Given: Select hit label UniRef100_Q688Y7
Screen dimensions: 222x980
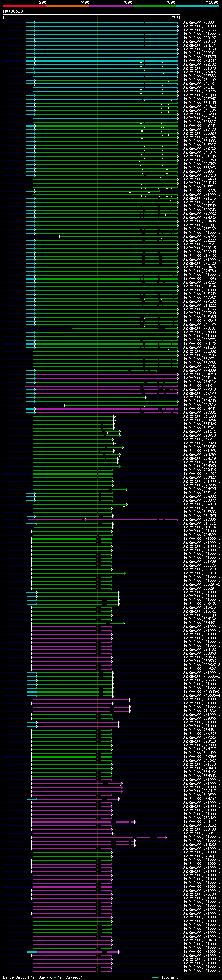Looking at the screenshot, I should pos(199,500).
